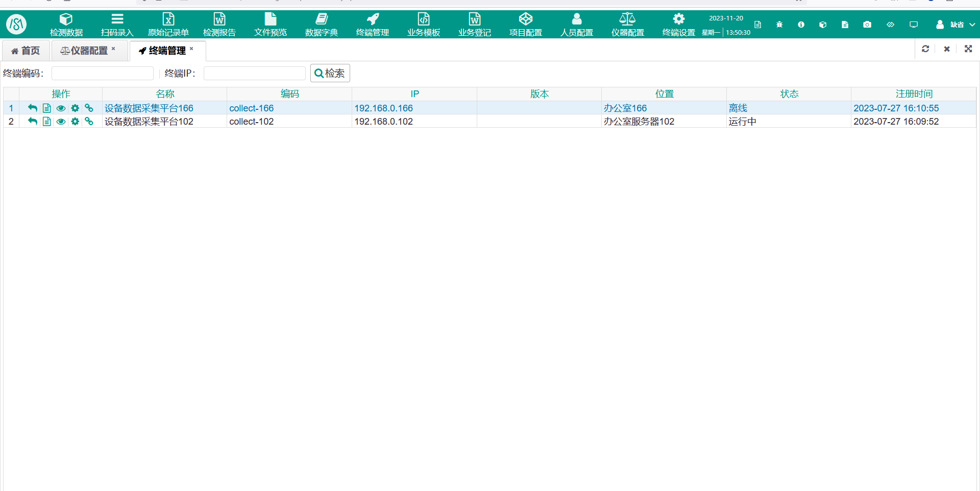Click reply arrow icon for collect-166 row
Screen dimensions: 980x491
click(x=33, y=108)
